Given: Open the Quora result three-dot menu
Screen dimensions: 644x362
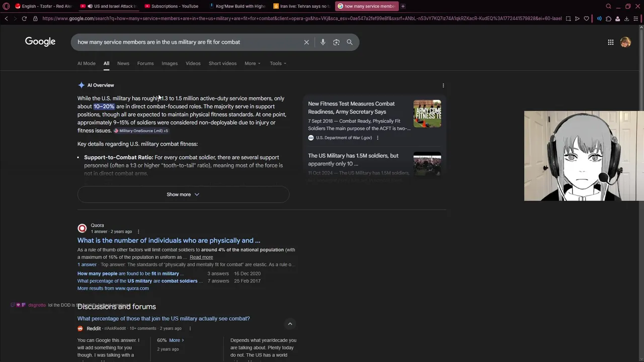Looking at the screenshot, I should tap(138, 232).
